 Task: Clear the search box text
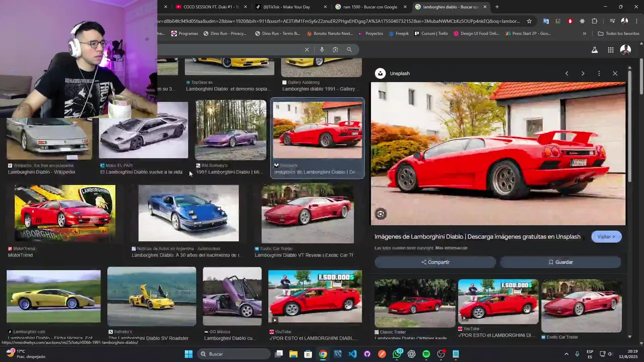[306, 49]
